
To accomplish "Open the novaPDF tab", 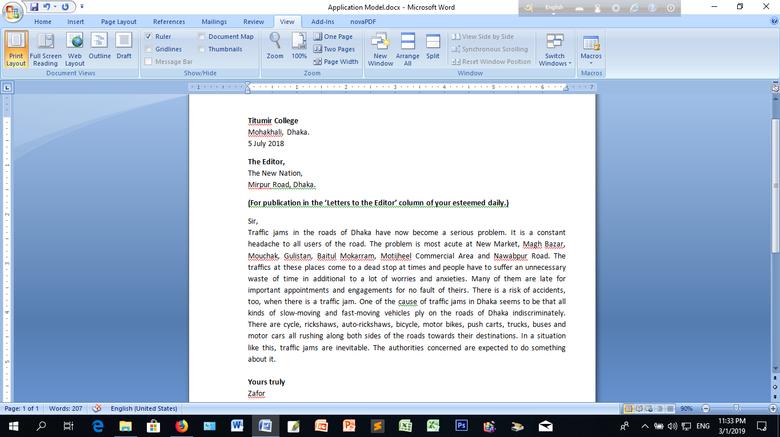I will (363, 22).
